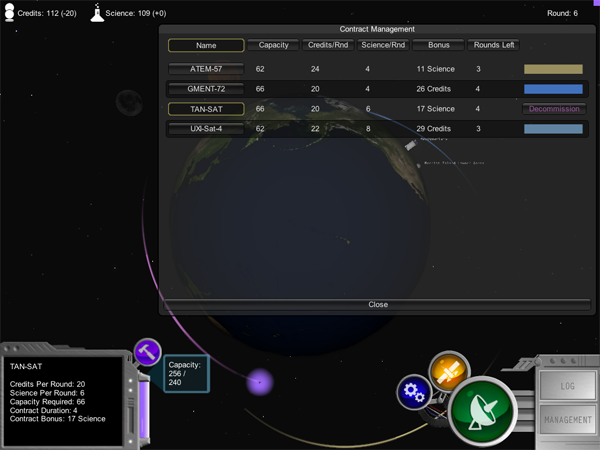This screenshot has width=600, height=450.
Task: Close the Contract Management window
Action: click(378, 305)
